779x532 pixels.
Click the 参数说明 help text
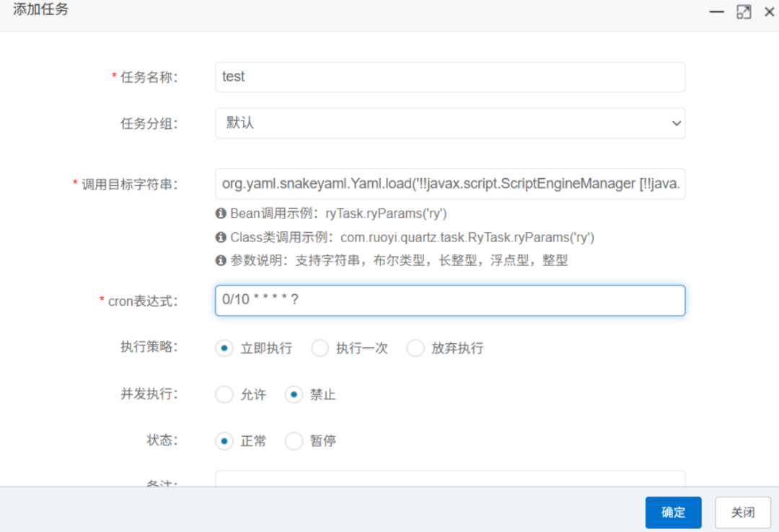coord(399,260)
